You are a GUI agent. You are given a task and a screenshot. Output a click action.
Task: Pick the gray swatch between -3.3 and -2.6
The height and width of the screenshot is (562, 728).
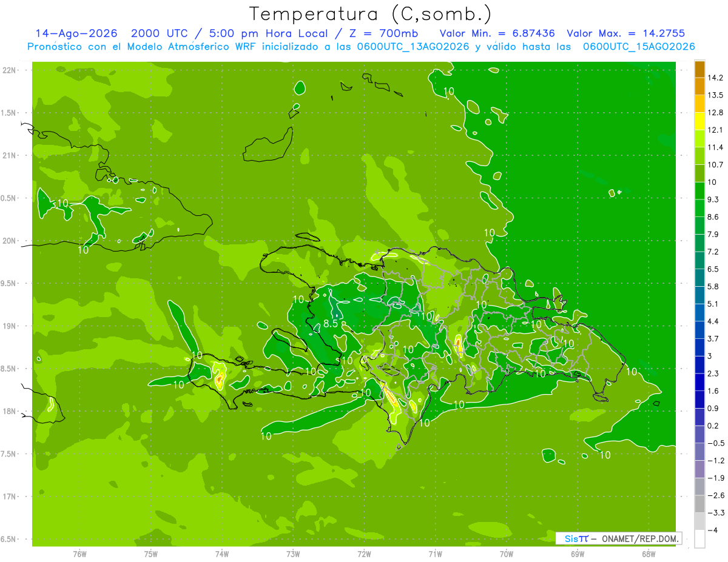[x=699, y=504]
